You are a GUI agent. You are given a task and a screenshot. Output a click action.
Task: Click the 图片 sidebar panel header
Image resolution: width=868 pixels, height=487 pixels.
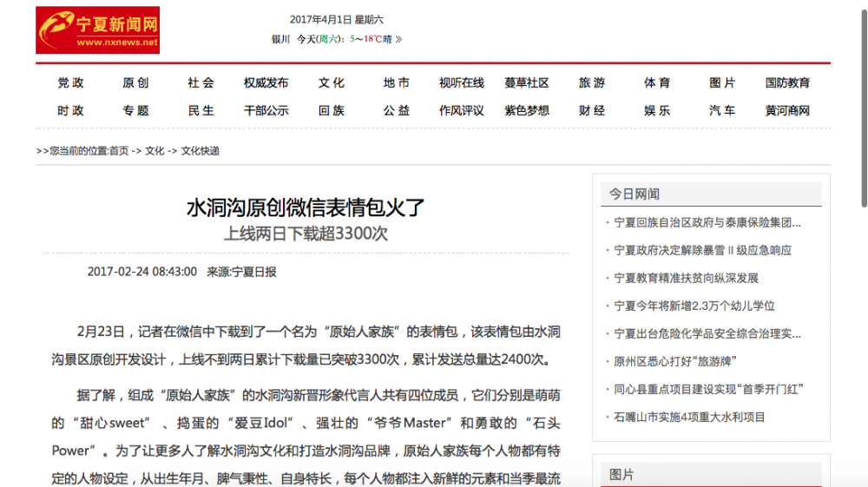(711, 475)
